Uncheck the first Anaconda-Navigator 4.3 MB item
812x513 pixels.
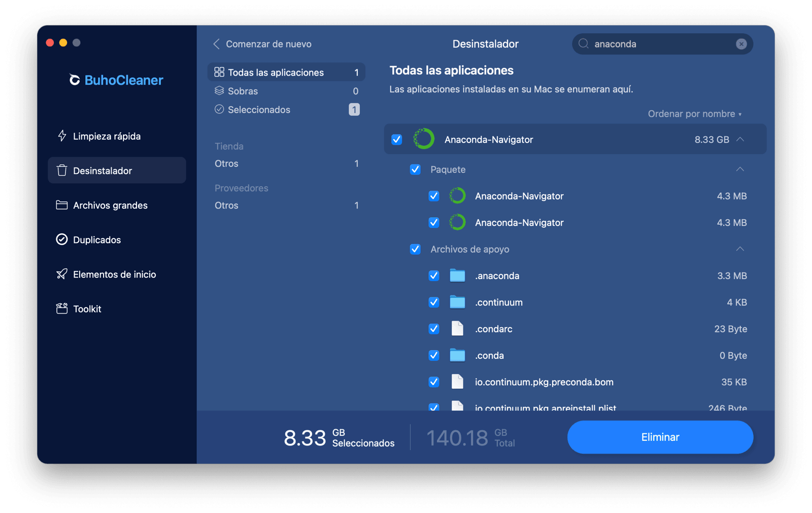434,196
